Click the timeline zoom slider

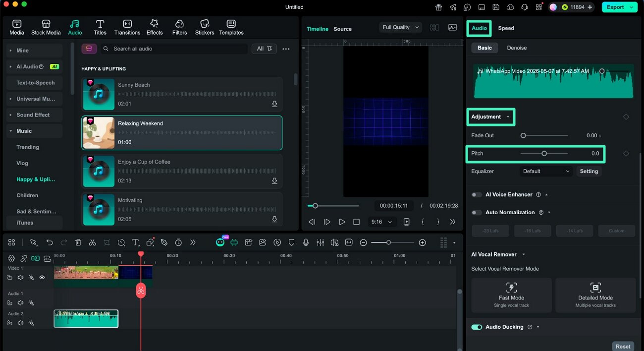click(392, 242)
